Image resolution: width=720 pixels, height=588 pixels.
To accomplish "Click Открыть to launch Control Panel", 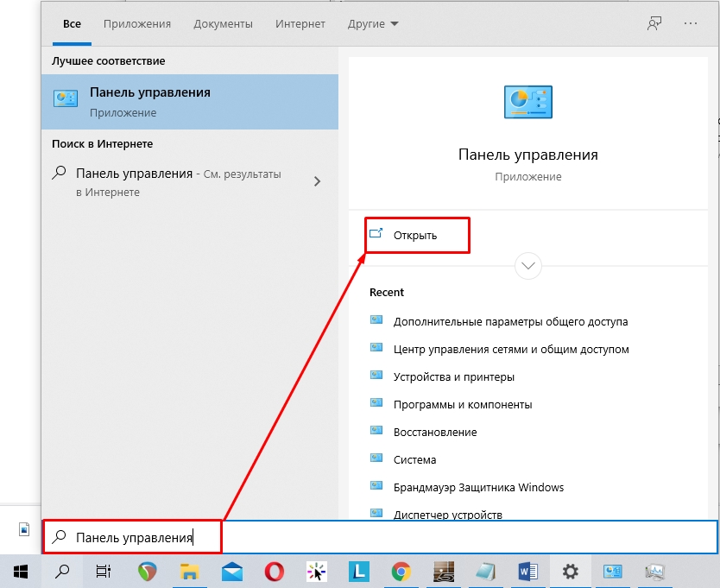I will pyautogui.click(x=417, y=235).
